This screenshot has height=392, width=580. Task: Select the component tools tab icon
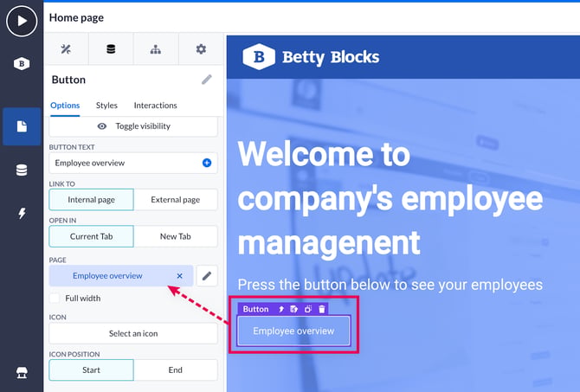66,48
